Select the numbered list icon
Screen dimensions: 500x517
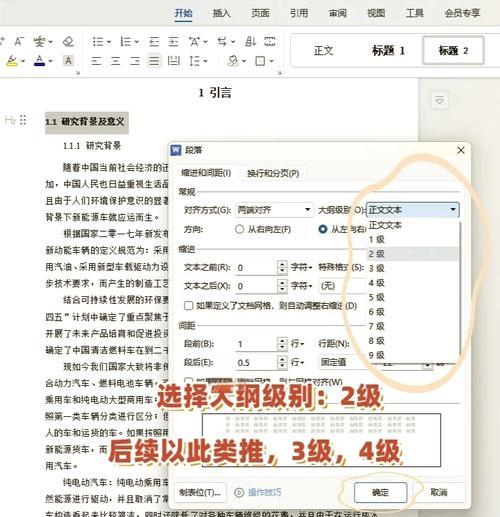pyautogui.click(x=126, y=42)
